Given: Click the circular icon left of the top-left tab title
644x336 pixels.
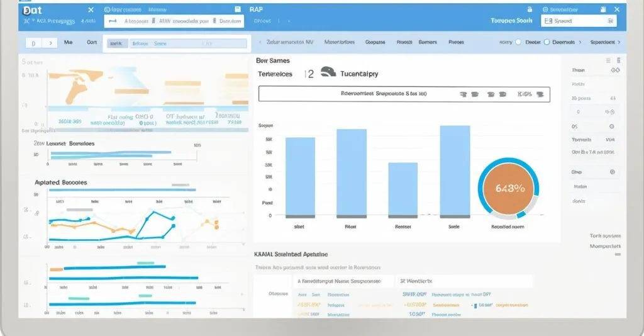Looking at the screenshot, I should [107, 9].
